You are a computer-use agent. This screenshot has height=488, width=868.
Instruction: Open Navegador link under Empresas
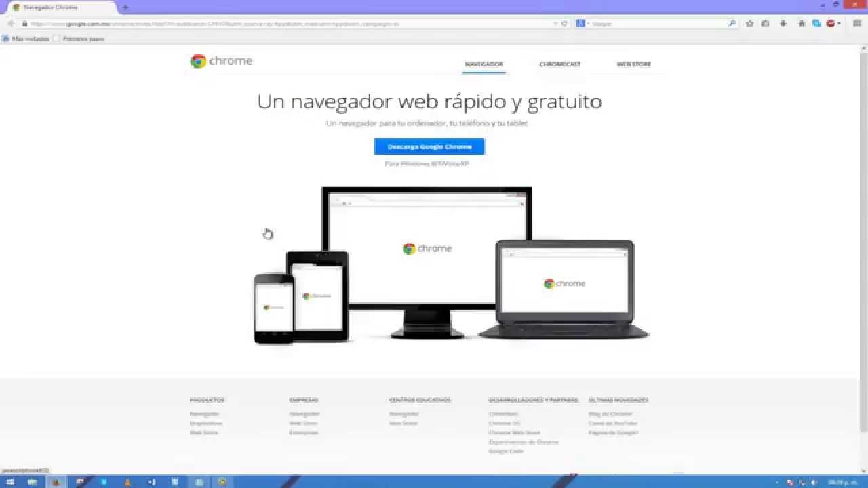tap(304, 413)
